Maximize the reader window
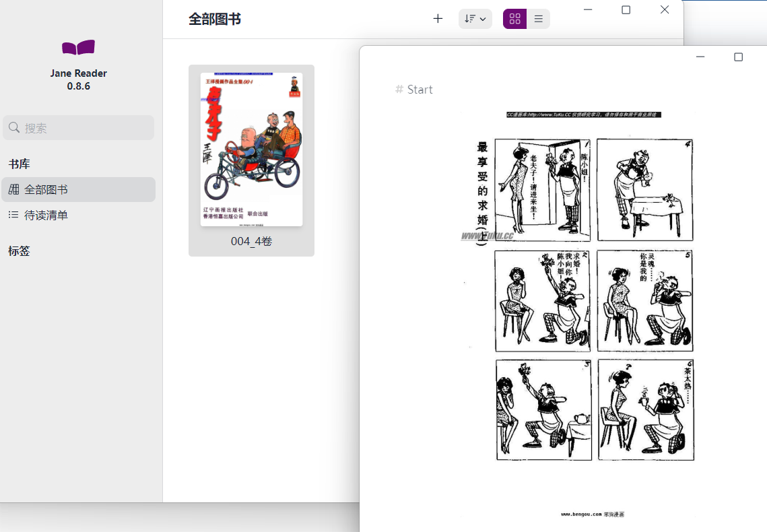This screenshot has width=767, height=532. 739,57
